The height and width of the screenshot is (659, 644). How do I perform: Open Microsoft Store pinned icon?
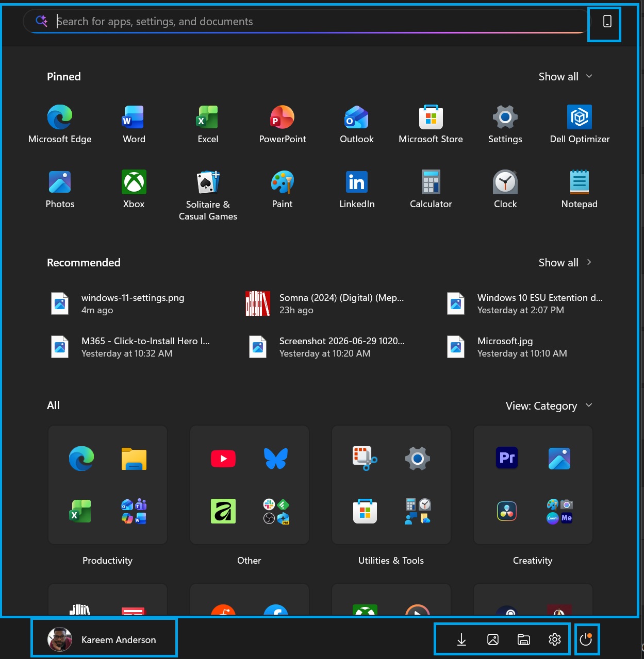click(x=431, y=124)
